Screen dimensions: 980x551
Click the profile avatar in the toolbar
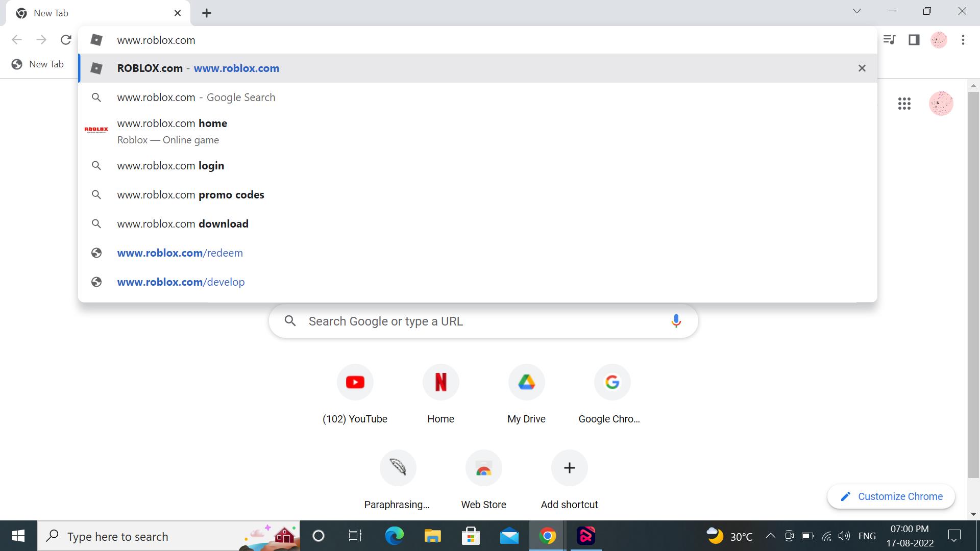click(939, 40)
